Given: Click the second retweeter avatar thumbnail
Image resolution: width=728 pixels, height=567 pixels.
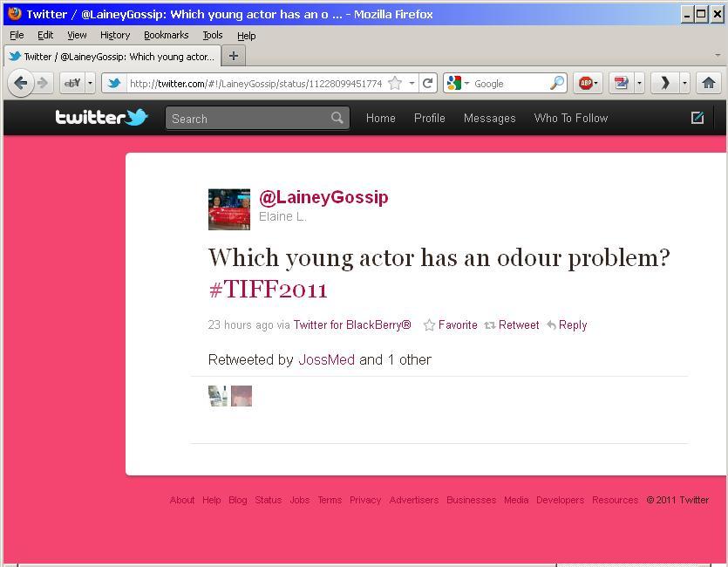Looking at the screenshot, I should click(242, 396).
